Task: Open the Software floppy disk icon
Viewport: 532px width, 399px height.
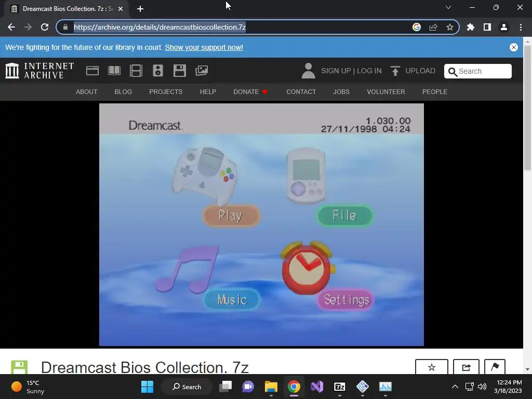Action: 179,71
